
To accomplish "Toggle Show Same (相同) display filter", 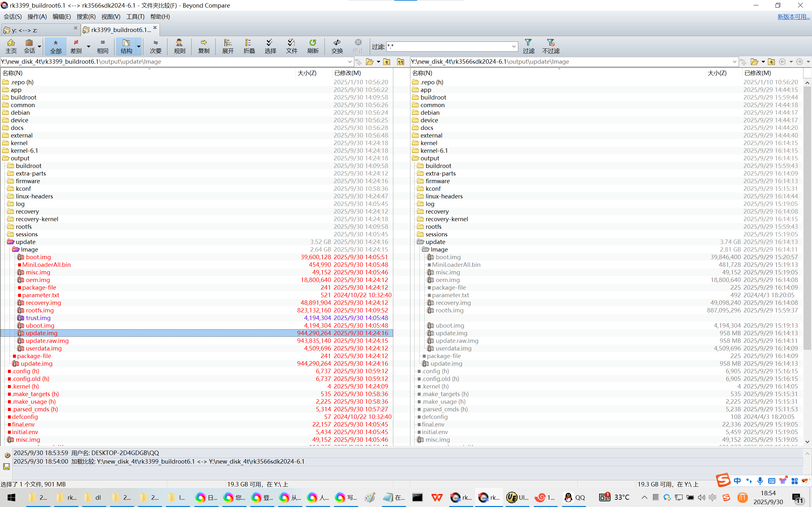I will click(103, 46).
